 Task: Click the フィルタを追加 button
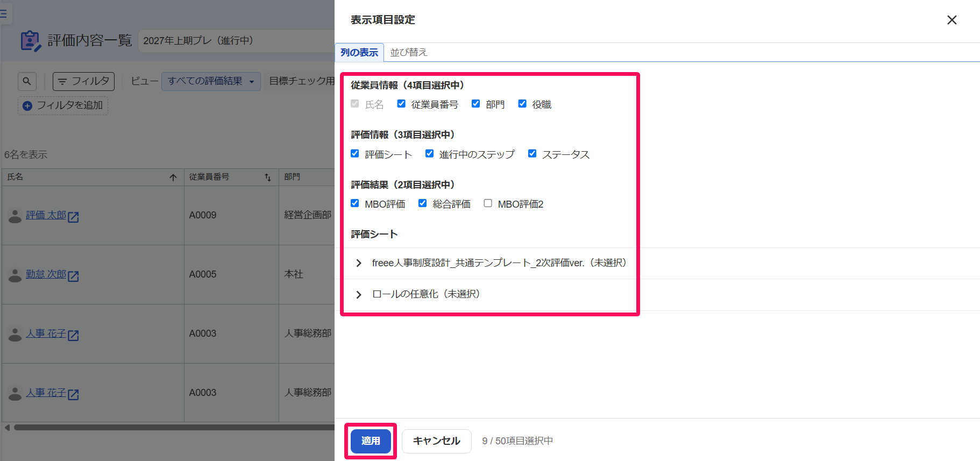pos(63,106)
